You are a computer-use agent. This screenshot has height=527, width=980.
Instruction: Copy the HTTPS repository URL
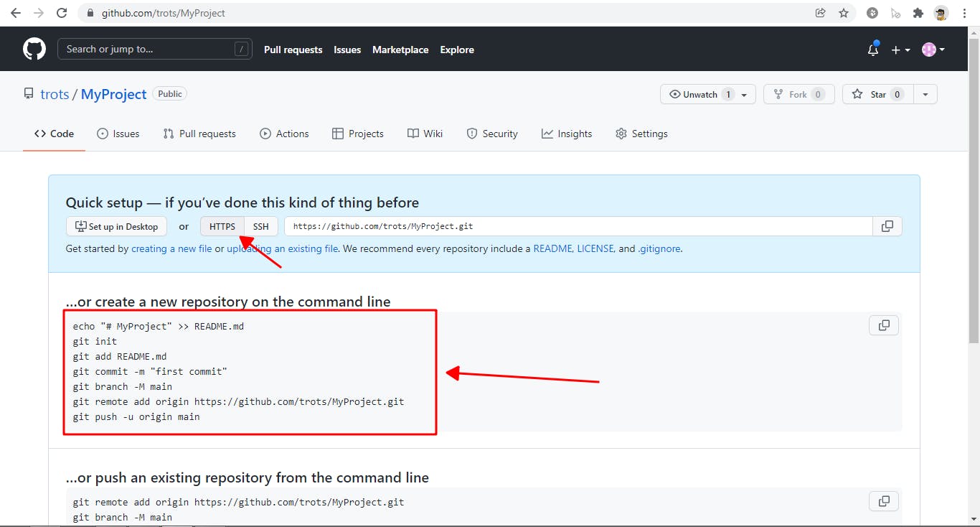(x=887, y=226)
